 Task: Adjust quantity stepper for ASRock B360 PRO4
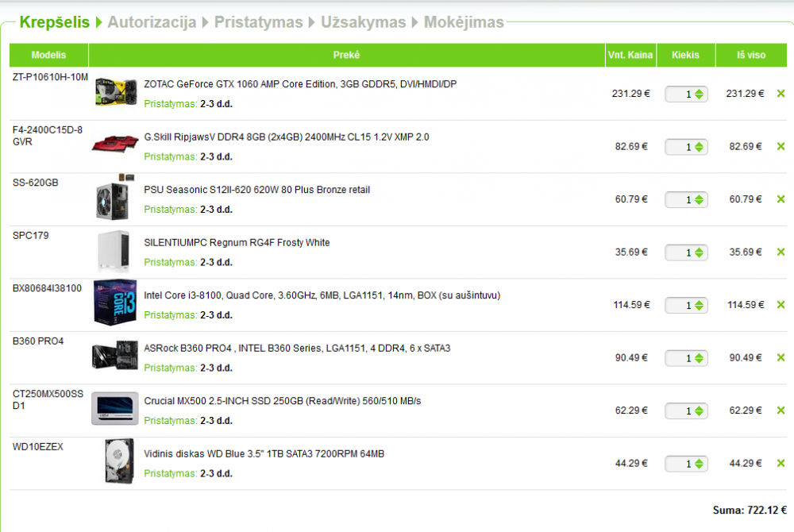tap(699, 358)
